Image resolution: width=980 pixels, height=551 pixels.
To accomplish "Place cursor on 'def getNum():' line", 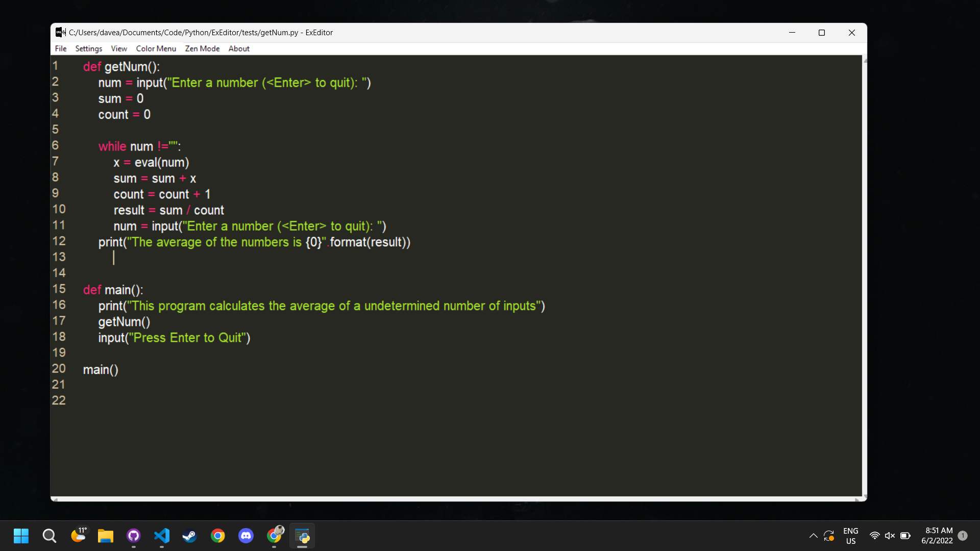I will [121, 67].
